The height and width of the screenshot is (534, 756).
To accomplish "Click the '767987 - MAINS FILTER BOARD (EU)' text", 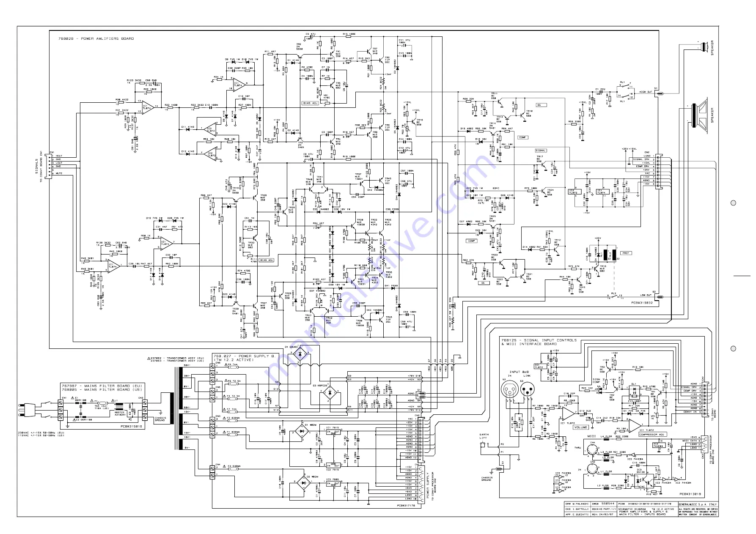I will [x=102, y=386].
